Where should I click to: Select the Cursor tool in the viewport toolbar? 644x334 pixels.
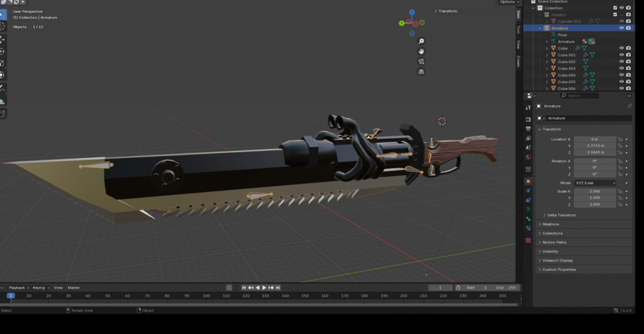coord(2,26)
